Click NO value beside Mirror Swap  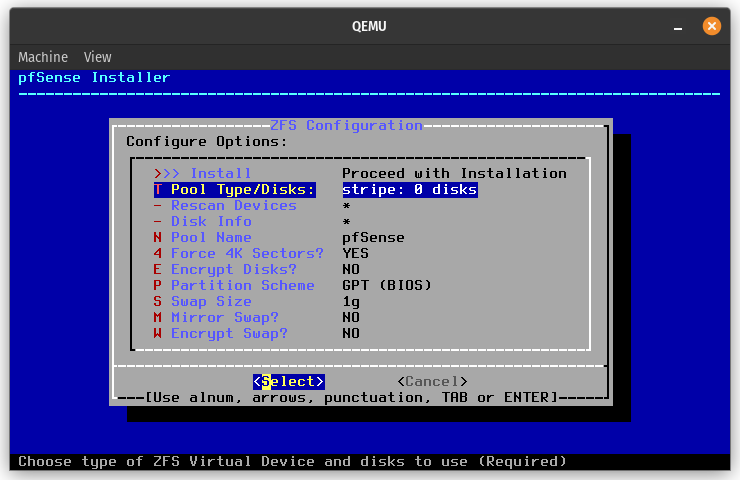[x=351, y=318]
